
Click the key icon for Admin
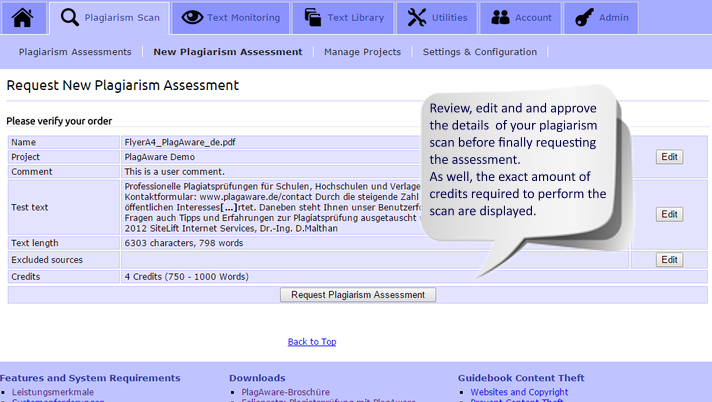[x=584, y=18]
